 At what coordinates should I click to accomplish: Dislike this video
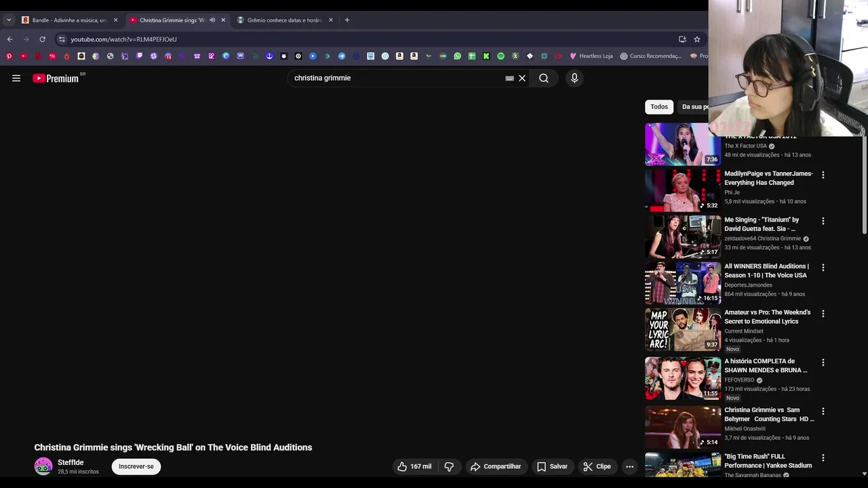coord(448,466)
